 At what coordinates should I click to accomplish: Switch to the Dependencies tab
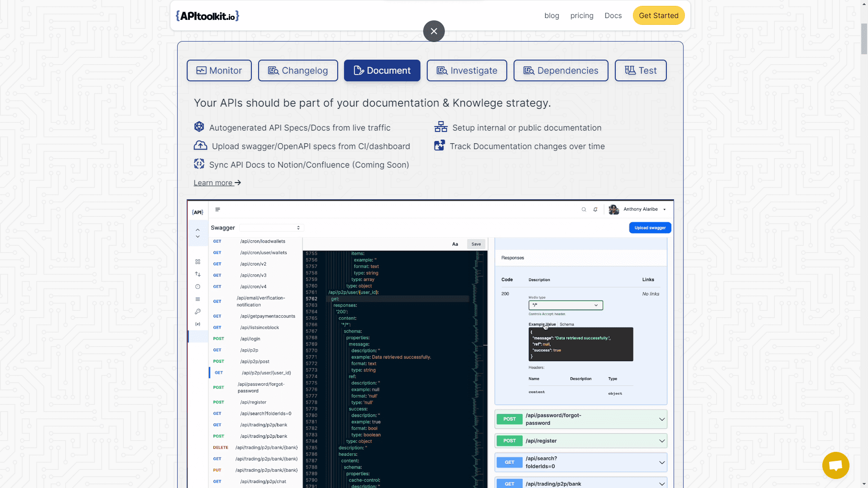click(561, 71)
